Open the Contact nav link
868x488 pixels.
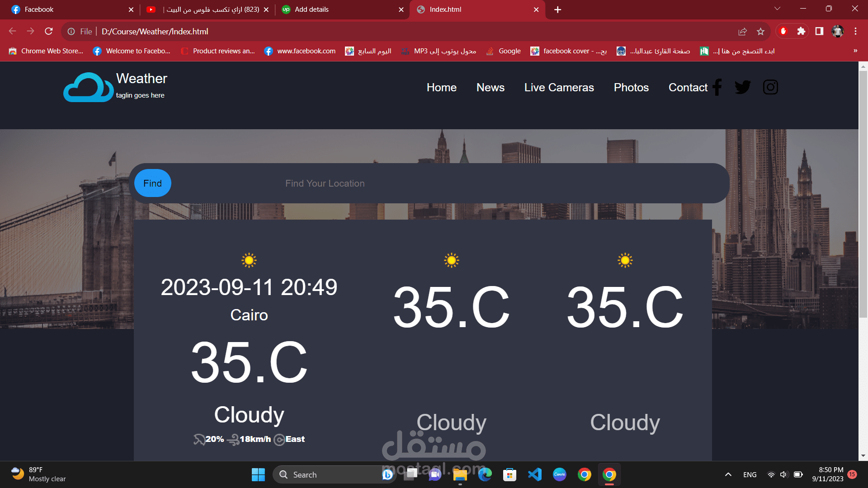(688, 87)
